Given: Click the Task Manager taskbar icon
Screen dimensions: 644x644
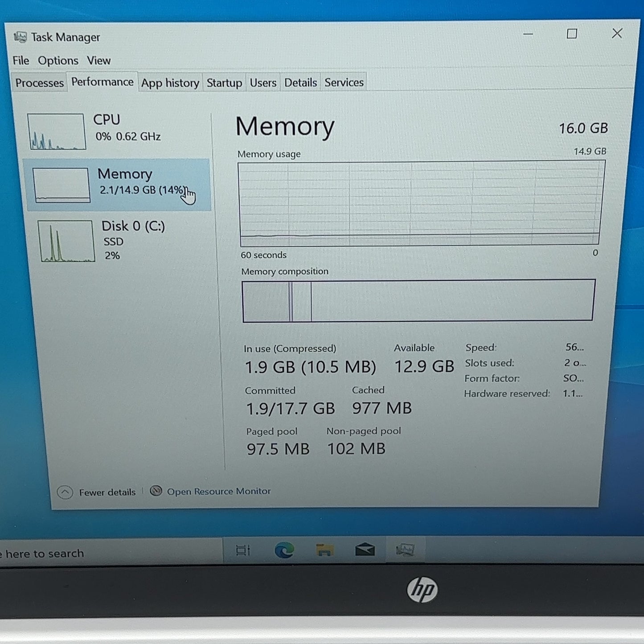Looking at the screenshot, I should point(405,550).
